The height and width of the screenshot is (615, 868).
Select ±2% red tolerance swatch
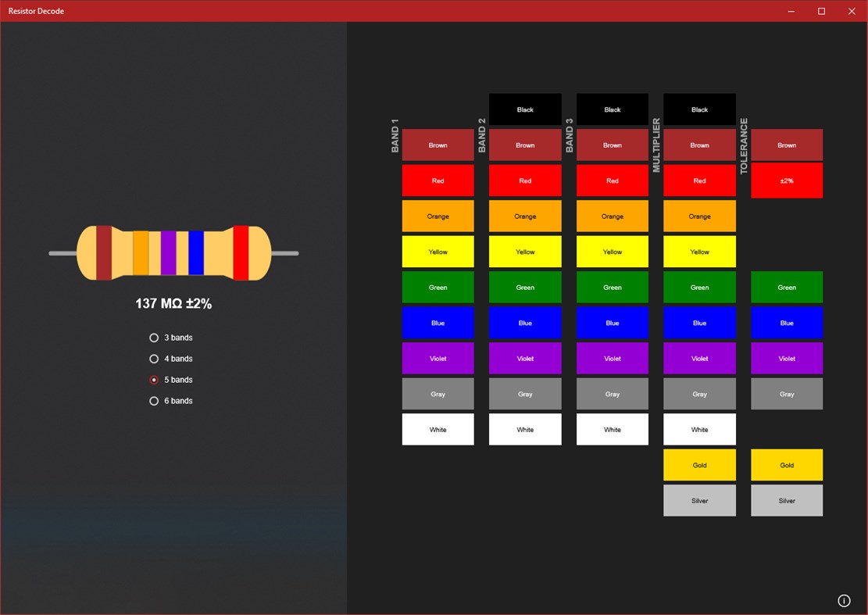786,181
